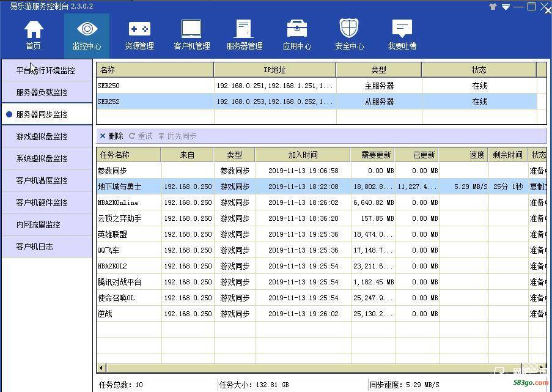This screenshot has width=552, height=392.
Task: Open 客户机温度监控 in sidebar
Action: (47, 180)
